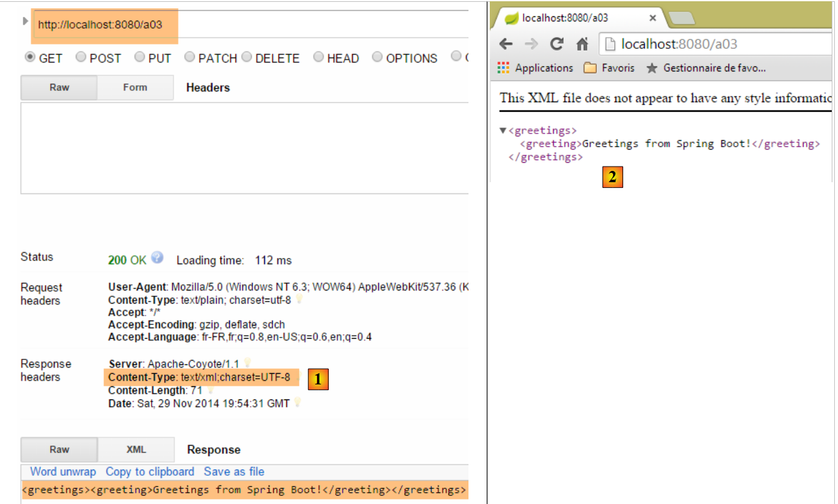Click inside the headers text area
The width and height of the screenshot is (838, 504).
(244, 148)
